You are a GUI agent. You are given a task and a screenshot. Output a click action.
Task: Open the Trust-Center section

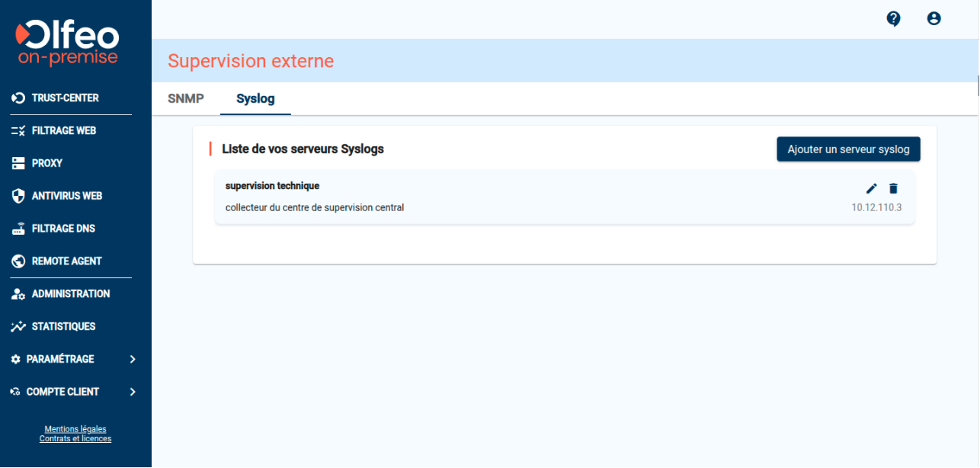coord(65,98)
